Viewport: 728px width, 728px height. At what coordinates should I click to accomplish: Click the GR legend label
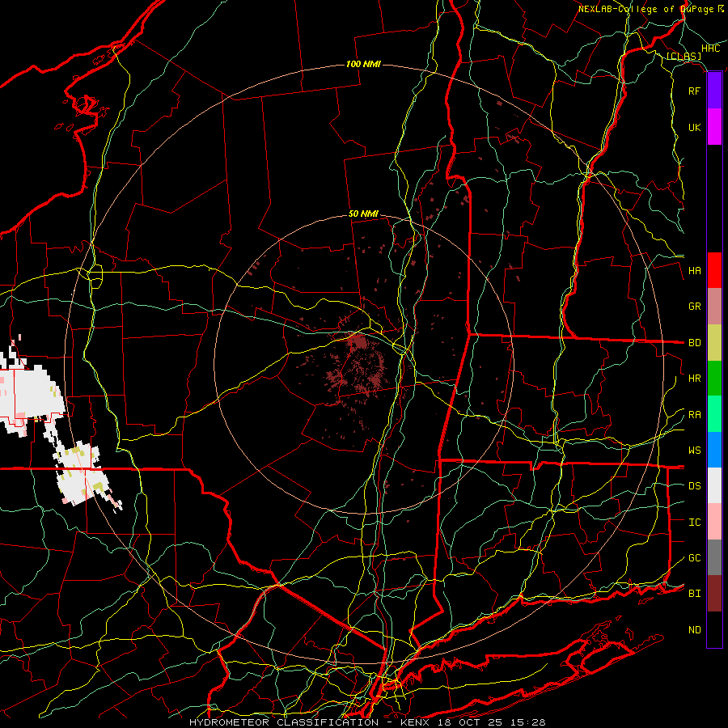[694, 307]
